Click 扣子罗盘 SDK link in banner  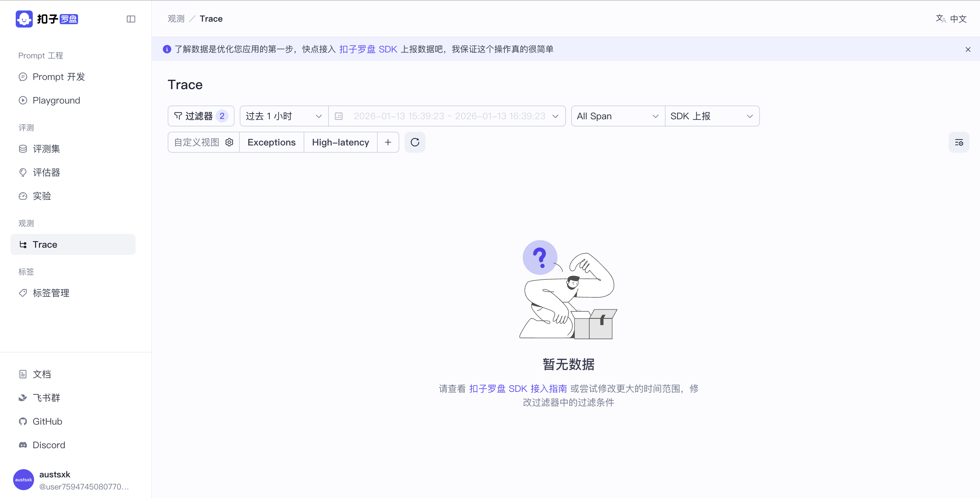coord(368,49)
